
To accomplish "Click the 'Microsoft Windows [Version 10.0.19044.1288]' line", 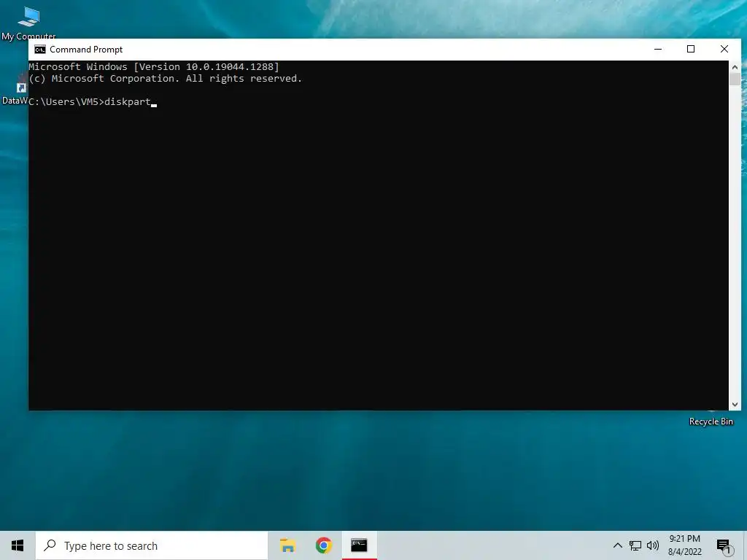I will (154, 66).
